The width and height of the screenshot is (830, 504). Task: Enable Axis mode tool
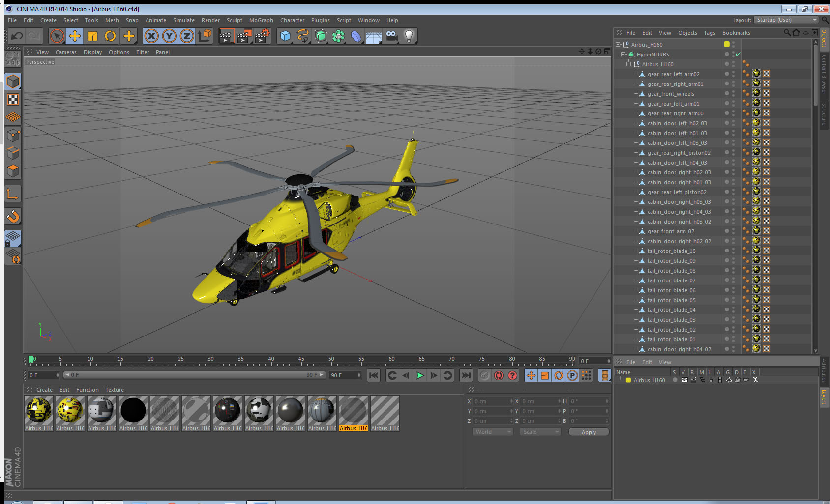coord(13,194)
